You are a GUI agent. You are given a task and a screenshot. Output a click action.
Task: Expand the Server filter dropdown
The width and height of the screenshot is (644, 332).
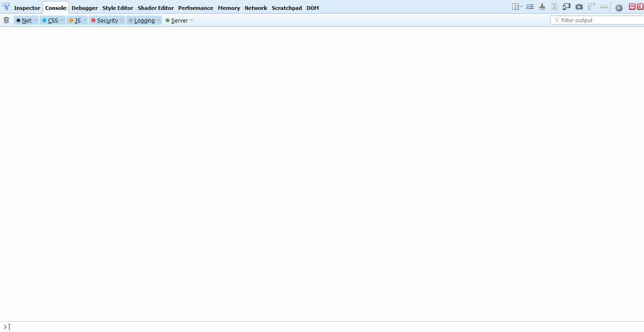[191, 20]
